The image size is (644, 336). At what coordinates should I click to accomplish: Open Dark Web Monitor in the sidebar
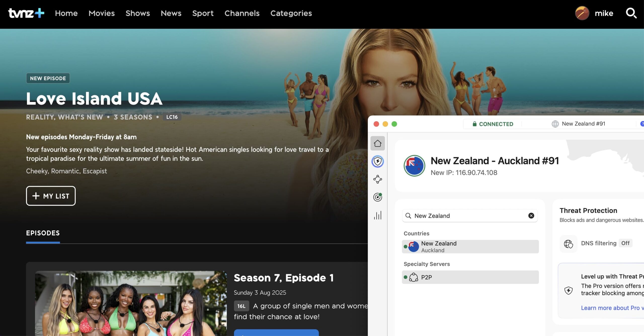(377, 197)
